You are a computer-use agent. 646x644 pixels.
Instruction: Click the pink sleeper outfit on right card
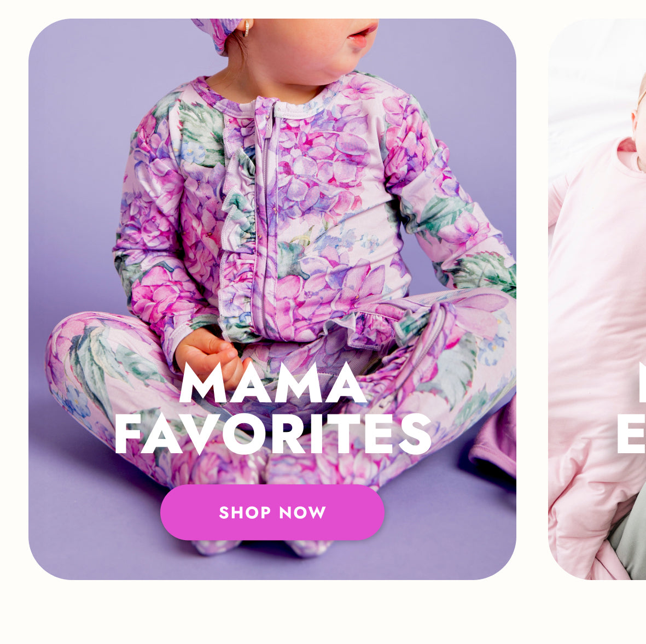click(x=593, y=309)
